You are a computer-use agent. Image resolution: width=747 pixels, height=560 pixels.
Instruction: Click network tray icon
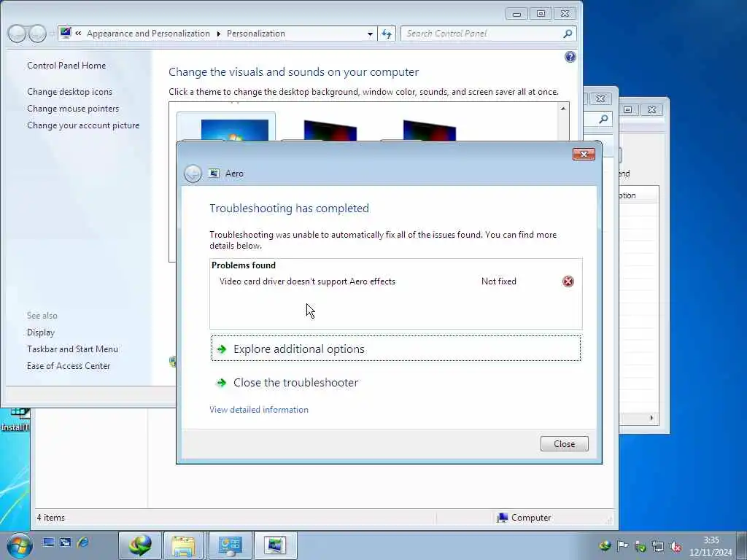tap(658, 546)
